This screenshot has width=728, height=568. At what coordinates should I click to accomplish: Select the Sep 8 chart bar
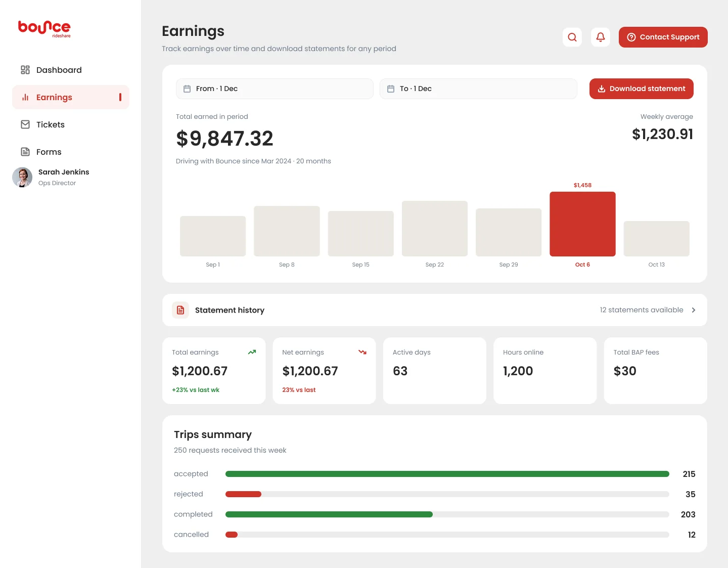tap(287, 231)
